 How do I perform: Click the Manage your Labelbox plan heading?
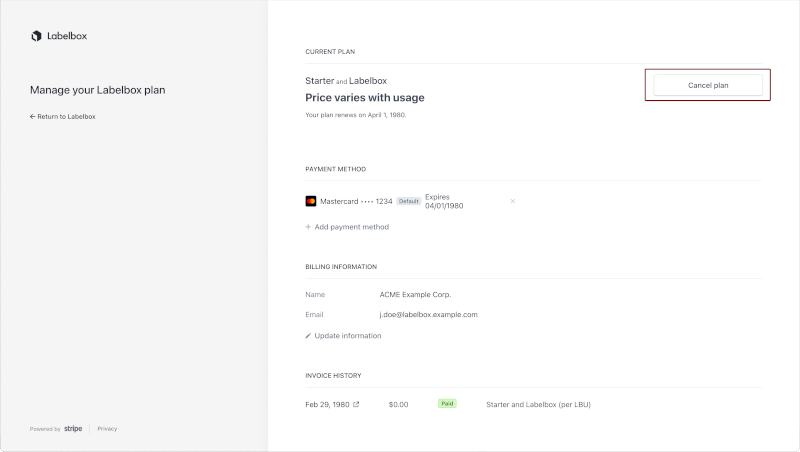(97, 90)
